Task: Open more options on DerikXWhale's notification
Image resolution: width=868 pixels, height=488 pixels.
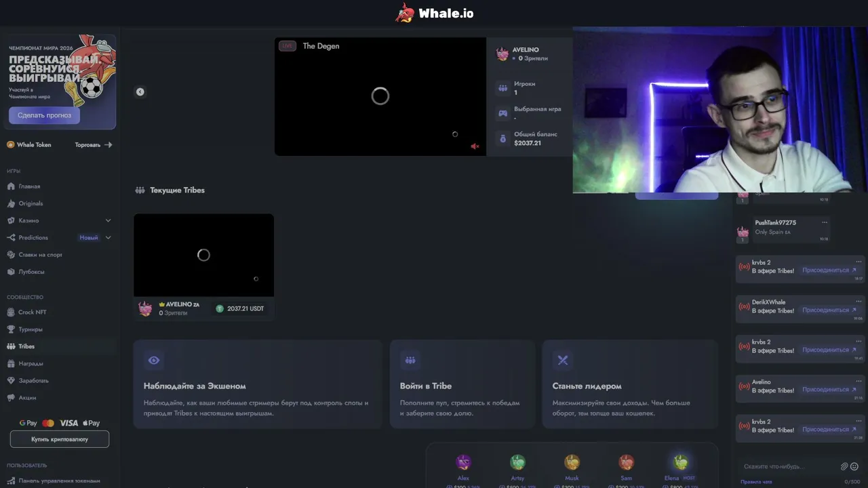Action: coord(859,302)
